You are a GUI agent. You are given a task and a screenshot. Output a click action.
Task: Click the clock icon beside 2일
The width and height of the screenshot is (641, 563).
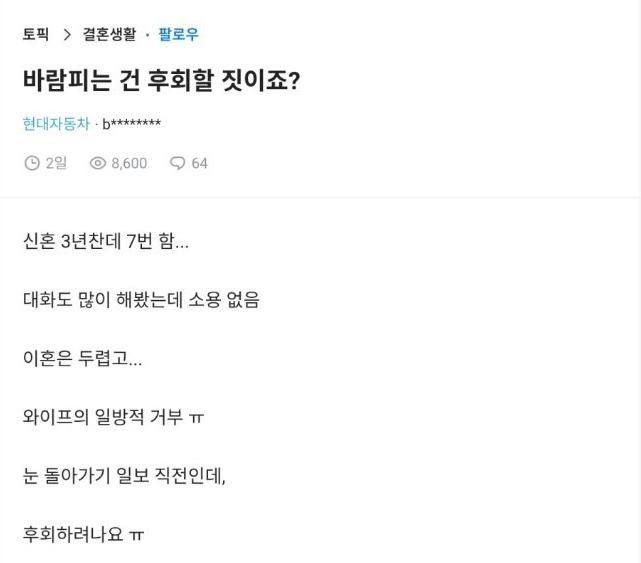pyautogui.click(x=32, y=163)
